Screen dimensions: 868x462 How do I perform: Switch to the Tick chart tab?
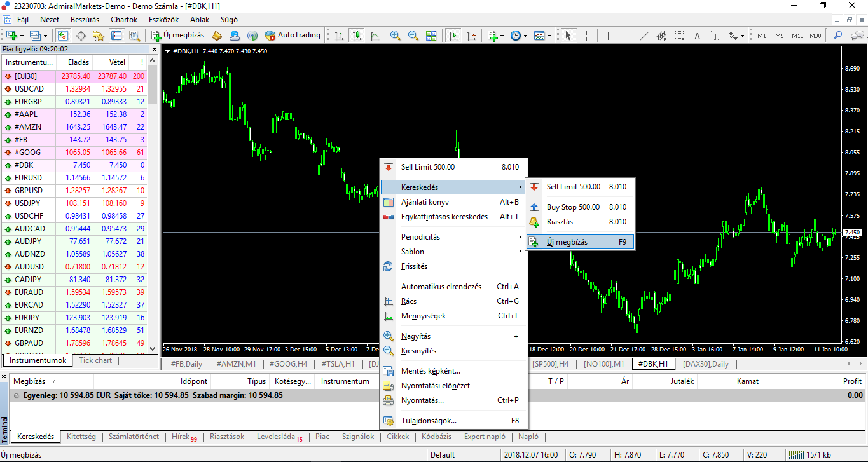click(95, 360)
